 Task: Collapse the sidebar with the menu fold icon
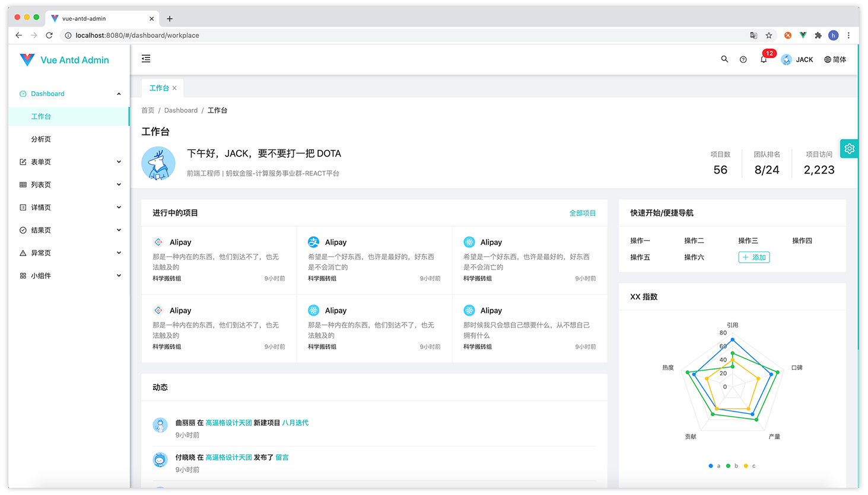pos(146,59)
